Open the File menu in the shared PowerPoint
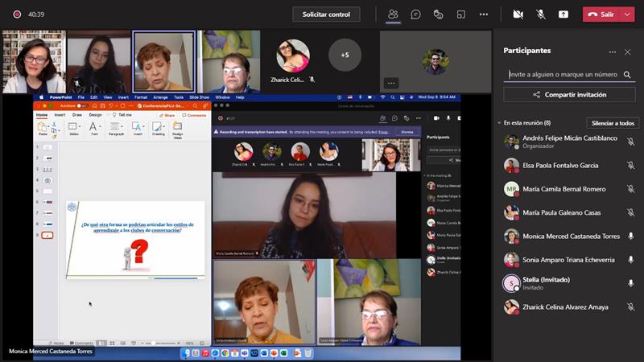Image resolution: width=644 pixels, height=362 pixels. pos(81,97)
